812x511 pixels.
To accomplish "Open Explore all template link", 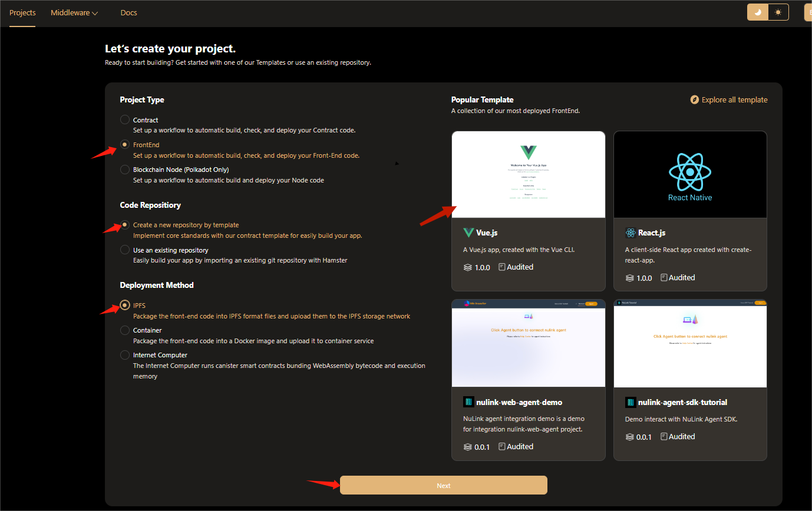I will [734, 99].
